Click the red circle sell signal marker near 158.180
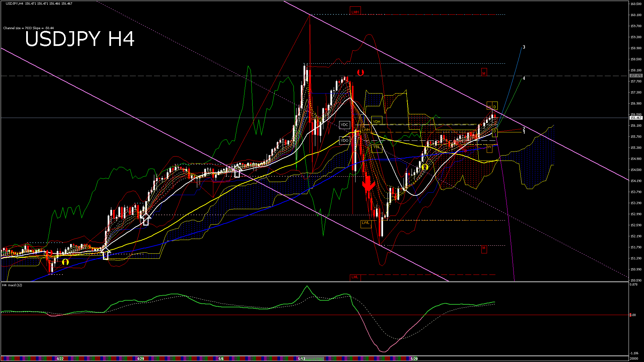This screenshot has width=644, height=362. [x=361, y=72]
